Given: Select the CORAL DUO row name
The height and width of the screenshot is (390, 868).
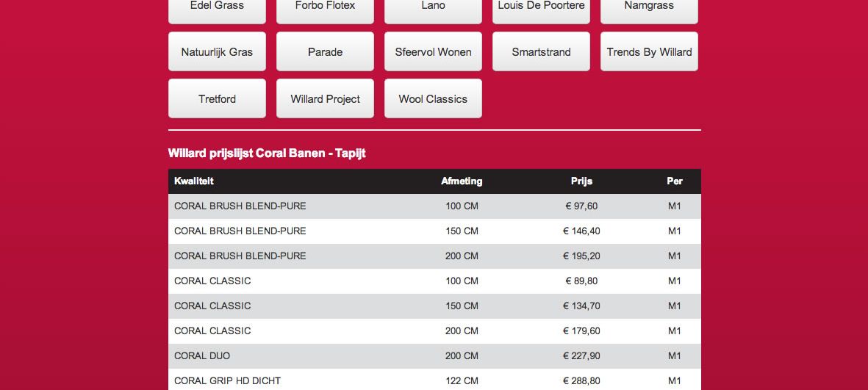Looking at the screenshot, I should pos(202,355).
